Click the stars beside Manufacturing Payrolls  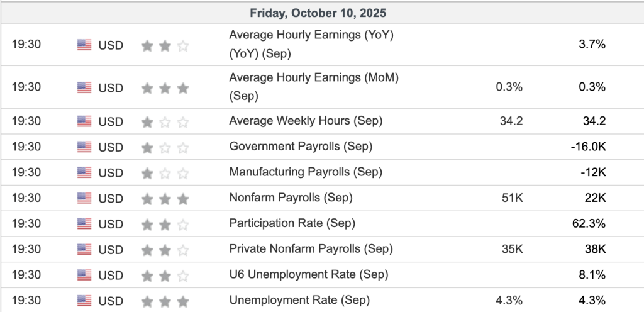165,173
